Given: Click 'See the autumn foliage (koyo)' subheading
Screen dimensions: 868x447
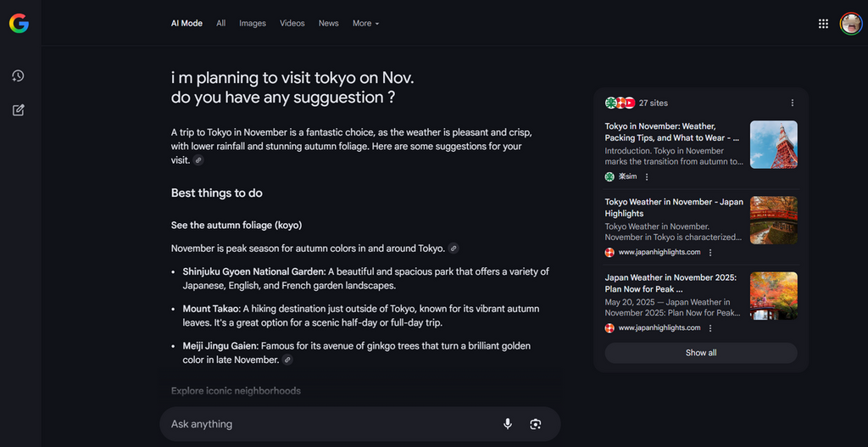Looking at the screenshot, I should [x=236, y=226].
